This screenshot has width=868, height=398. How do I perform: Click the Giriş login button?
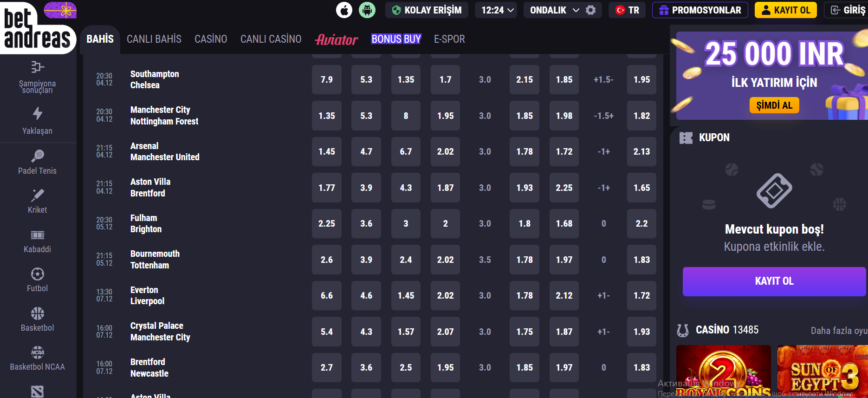click(x=847, y=10)
